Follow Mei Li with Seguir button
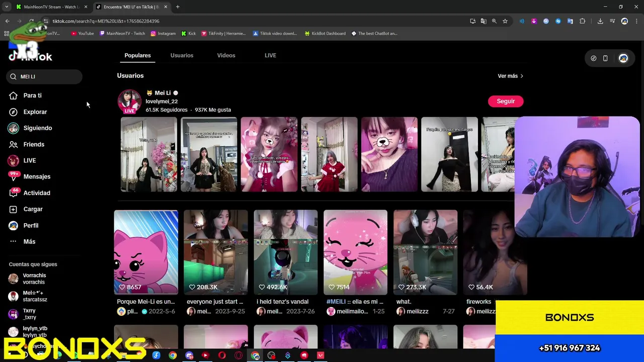644x362 pixels. coord(506,101)
